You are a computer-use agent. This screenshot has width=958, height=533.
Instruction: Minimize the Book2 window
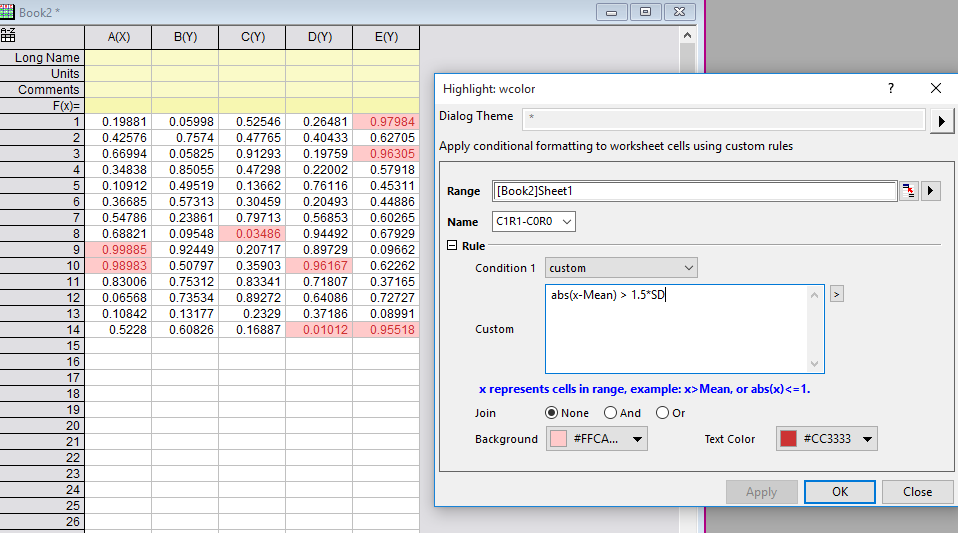pos(611,12)
